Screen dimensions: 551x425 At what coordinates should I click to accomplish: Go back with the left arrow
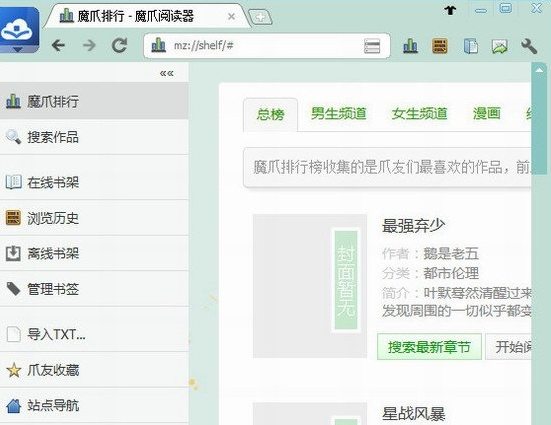[x=58, y=45]
